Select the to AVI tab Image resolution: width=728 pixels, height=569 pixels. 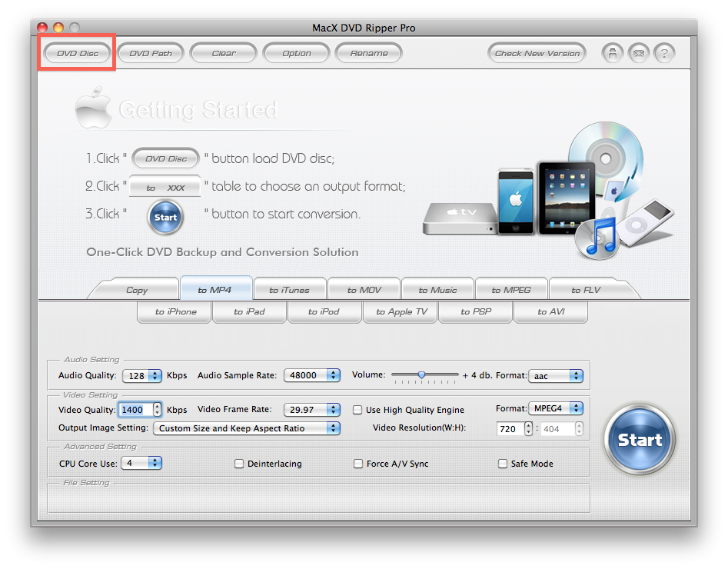551,311
